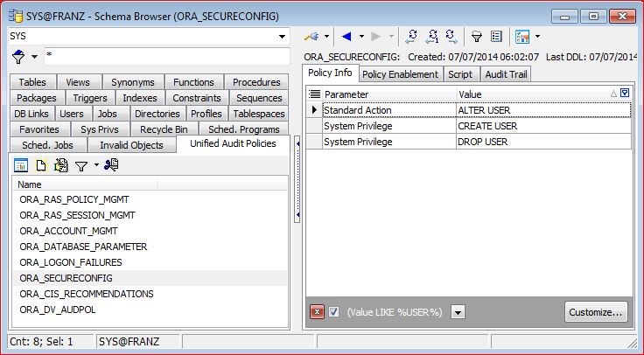Screen dimensions: 644x355
Task: Select the Packages tab
Action: point(37,98)
